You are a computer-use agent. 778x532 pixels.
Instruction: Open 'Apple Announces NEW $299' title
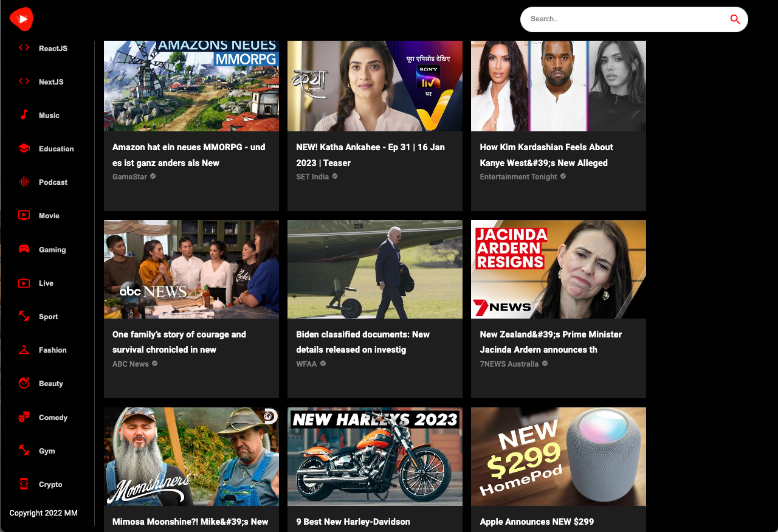coord(537,522)
